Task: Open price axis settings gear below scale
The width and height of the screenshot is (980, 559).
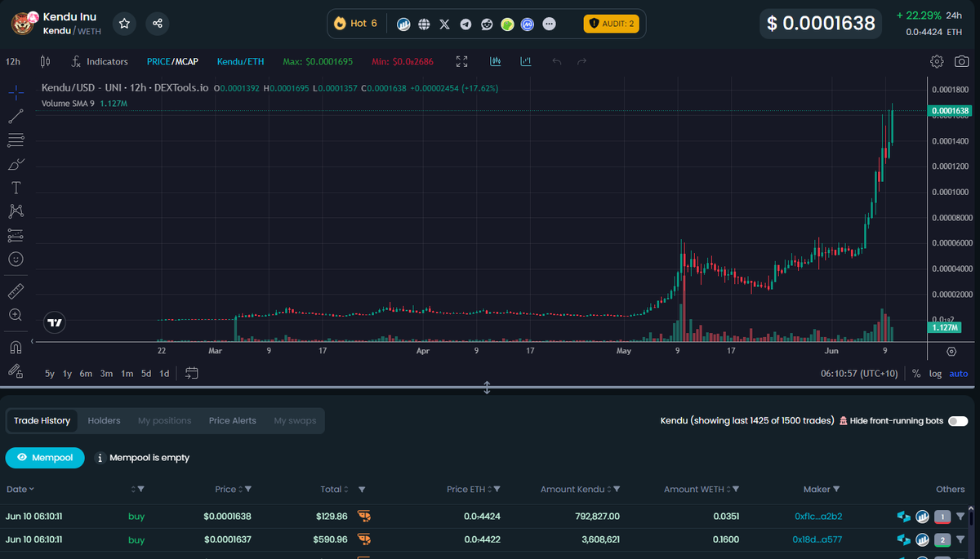Action: [951, 351]
